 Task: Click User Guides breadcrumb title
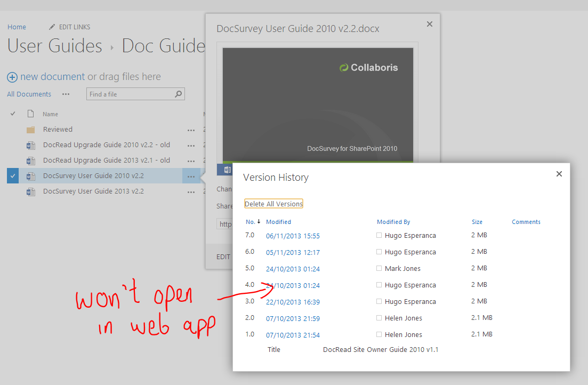click(55, 46)
